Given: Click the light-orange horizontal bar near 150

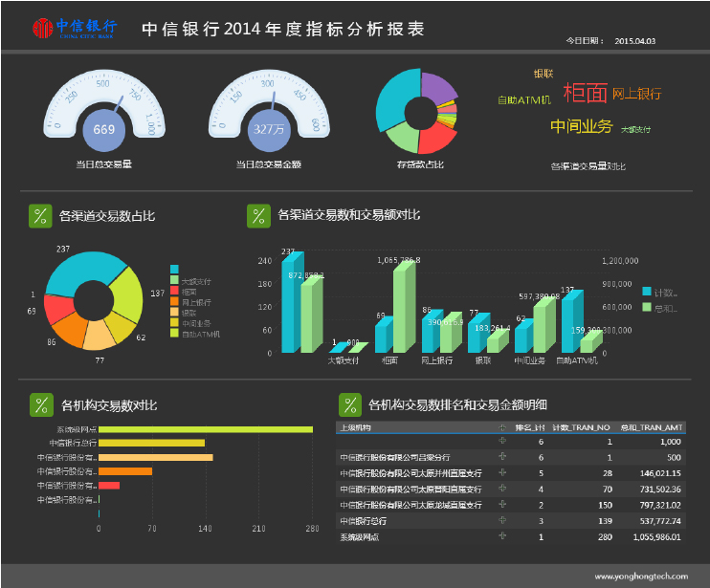Looking at the screenshot, I should [156, 457].
